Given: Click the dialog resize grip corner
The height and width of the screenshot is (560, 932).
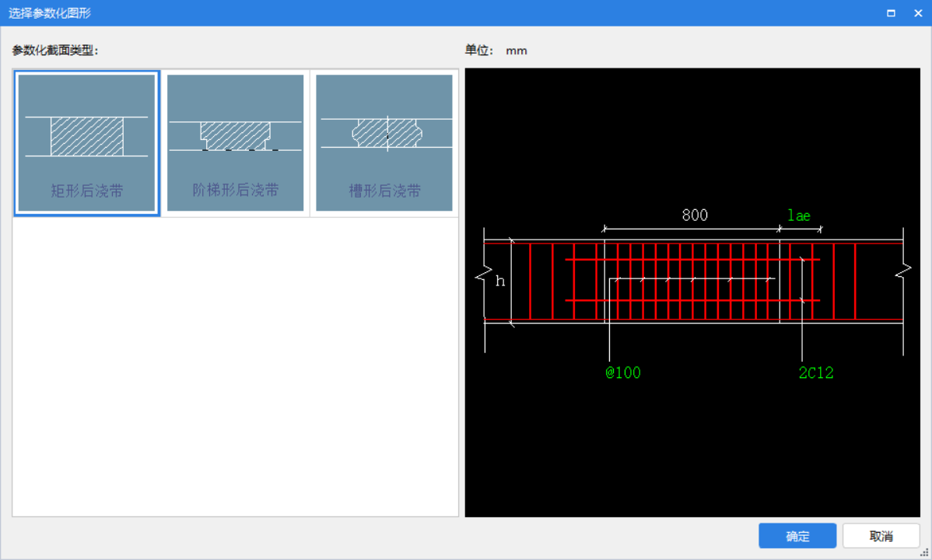Looking at the screenshot, I should tap(925, 553).
